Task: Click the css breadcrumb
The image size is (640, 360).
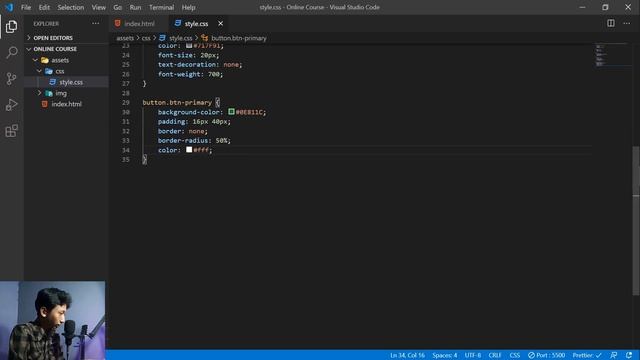Action: pos(146,38)
